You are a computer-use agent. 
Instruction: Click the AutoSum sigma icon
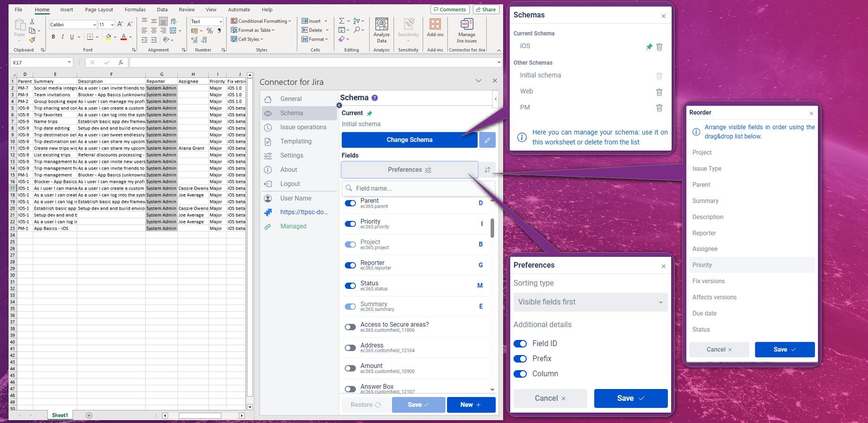point(341,21)
